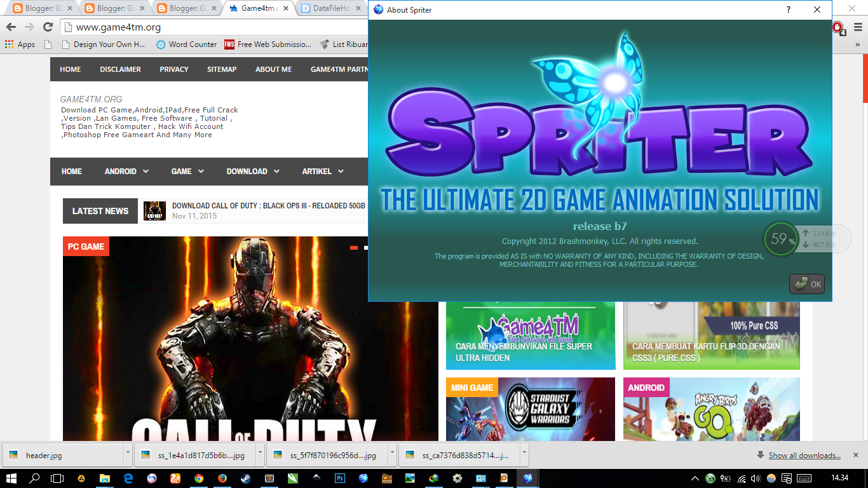Switch to the DataFileHost browser tab

(330, 9)
